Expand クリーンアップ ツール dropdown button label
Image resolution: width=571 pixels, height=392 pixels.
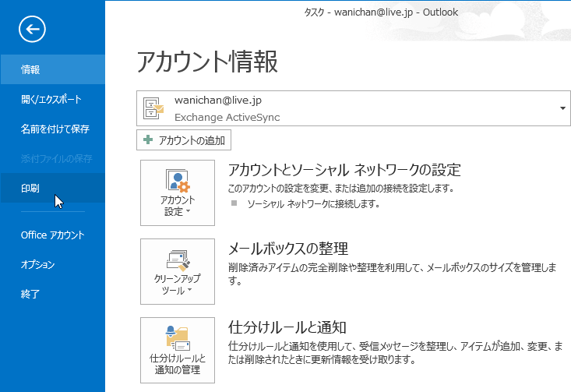point(178,284)
